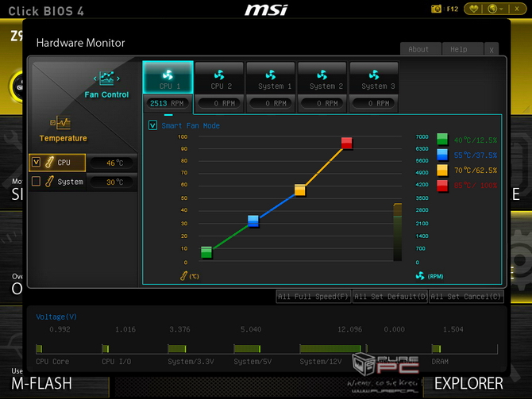The width and height of the screenshot is (532, 399).
Task: Close the Hardware Monitor window
Action: 492,49
